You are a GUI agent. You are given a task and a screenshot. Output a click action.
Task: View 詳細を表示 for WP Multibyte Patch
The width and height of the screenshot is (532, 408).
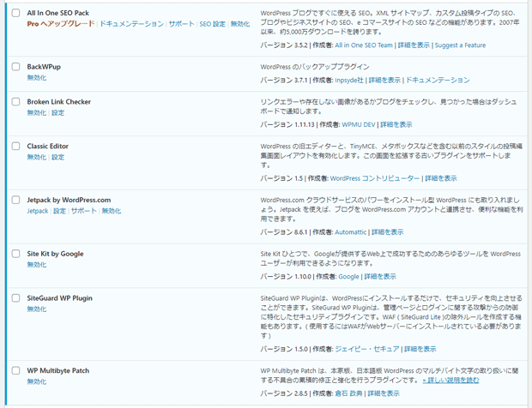click(384, 393)
